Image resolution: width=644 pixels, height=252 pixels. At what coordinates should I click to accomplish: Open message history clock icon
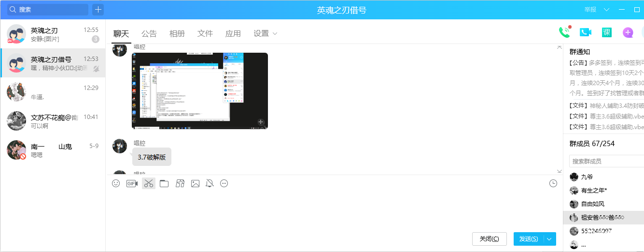coord(553,183)
